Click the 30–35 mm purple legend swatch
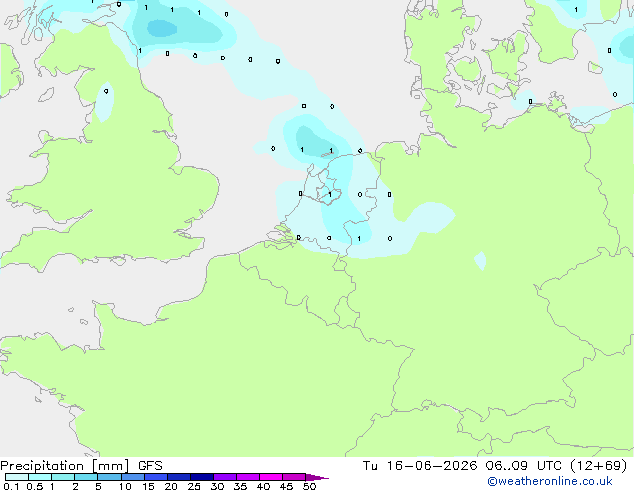 (224, 477)
